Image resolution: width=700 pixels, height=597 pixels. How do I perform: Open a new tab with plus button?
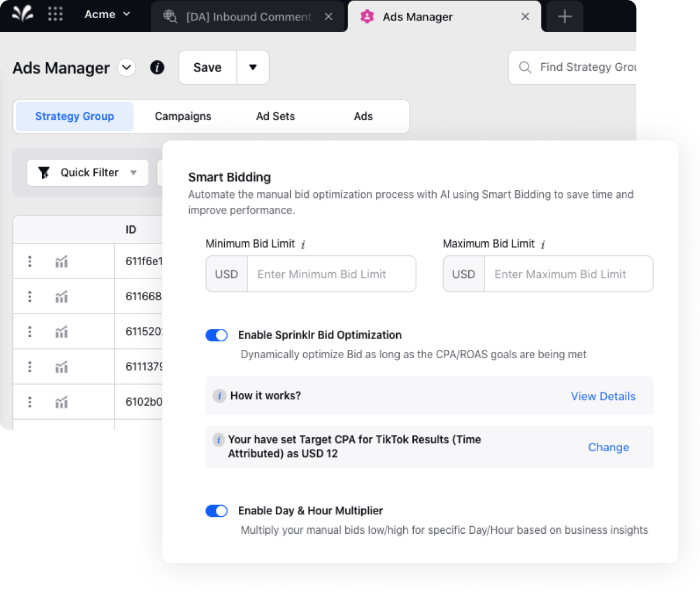565,16
